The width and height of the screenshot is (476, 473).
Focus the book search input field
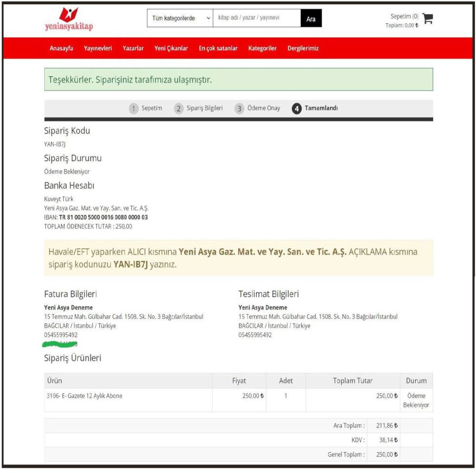tap(257, 18)
